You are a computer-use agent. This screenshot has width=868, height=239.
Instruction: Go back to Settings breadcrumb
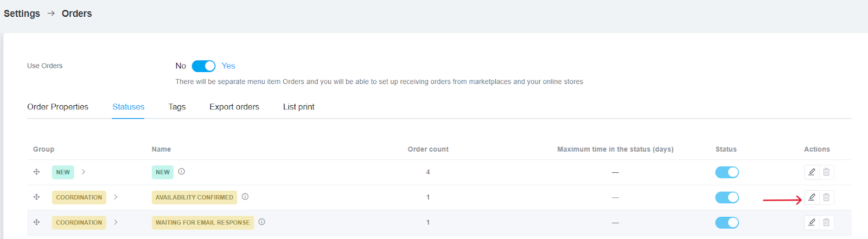pyautogui.click(x=22, y=14)
